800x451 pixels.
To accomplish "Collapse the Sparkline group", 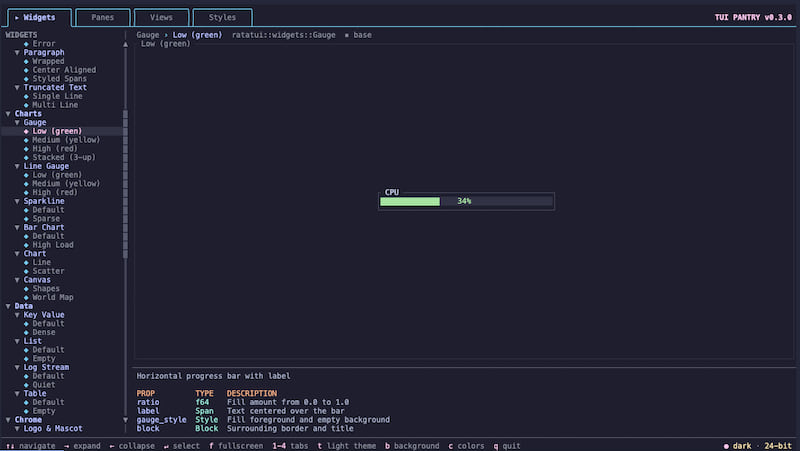I will tap(17, 202).
